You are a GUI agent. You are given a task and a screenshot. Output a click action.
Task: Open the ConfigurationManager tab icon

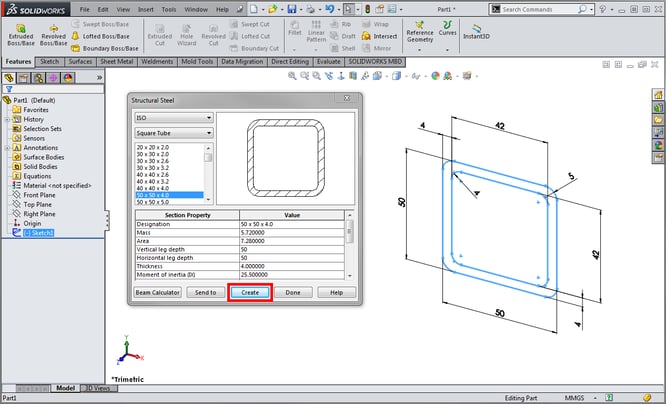(38, 78)
